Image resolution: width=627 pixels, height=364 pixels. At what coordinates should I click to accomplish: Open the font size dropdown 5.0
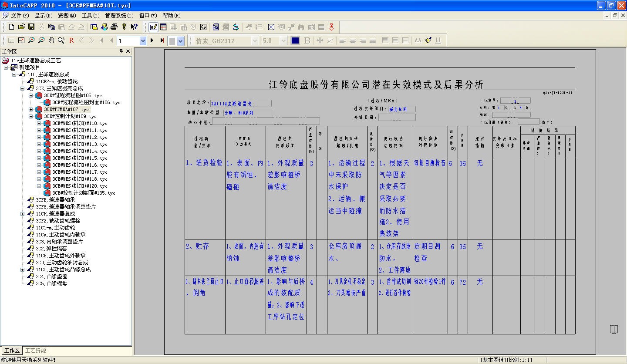[x=283, y=40]
